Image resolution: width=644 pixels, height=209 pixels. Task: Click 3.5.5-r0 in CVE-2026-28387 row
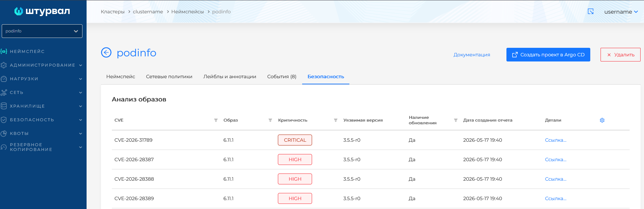tap(352, 159)
